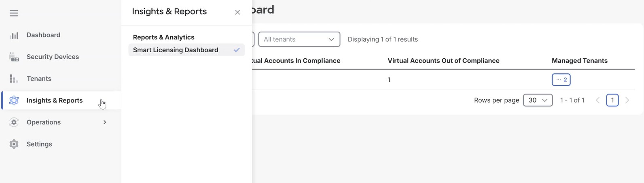
Task: Click the Managed Tenants 2 badge
Action: pos(561,80)
